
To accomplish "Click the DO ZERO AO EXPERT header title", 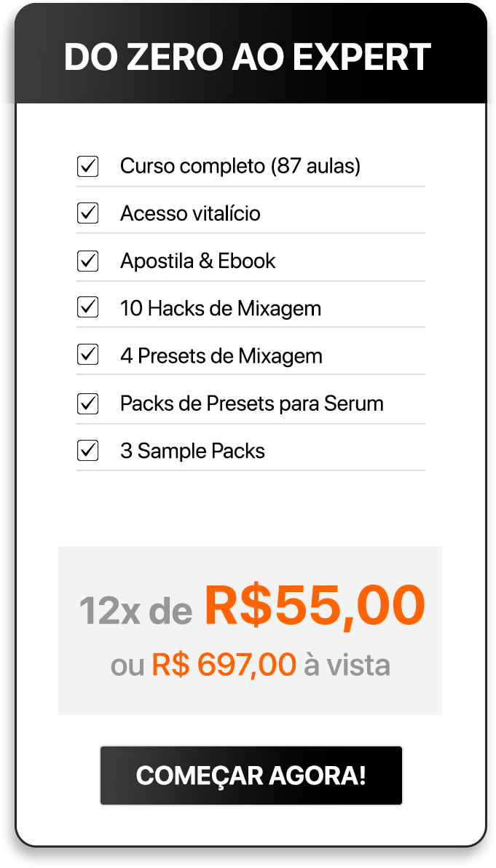I will 248,58.
